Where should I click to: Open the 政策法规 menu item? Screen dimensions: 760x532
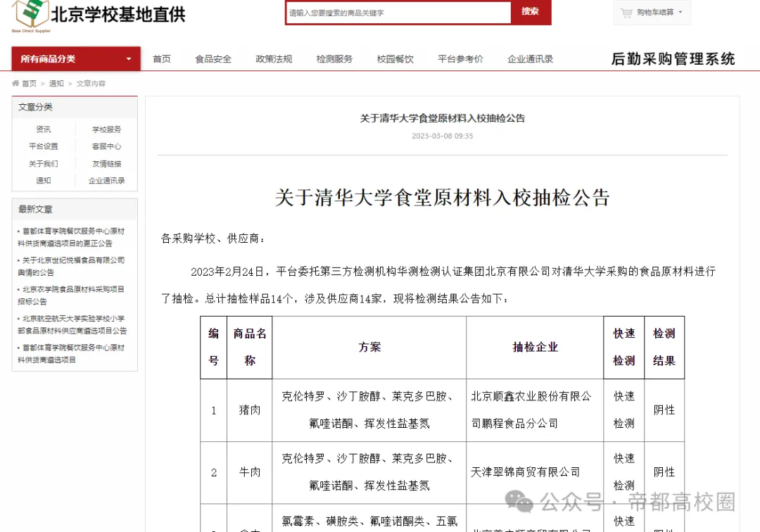coord(274,59)
